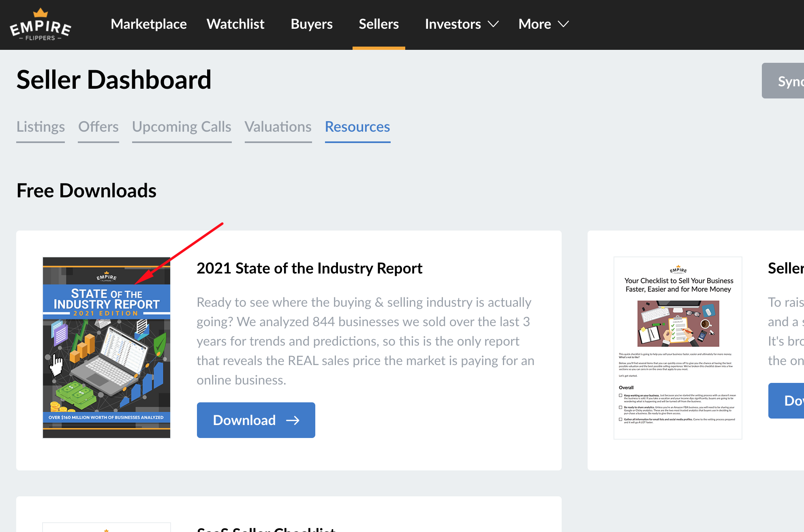Click the Download button beside the checklist thumbnail
804x532 pixels.
pos(786,401)
